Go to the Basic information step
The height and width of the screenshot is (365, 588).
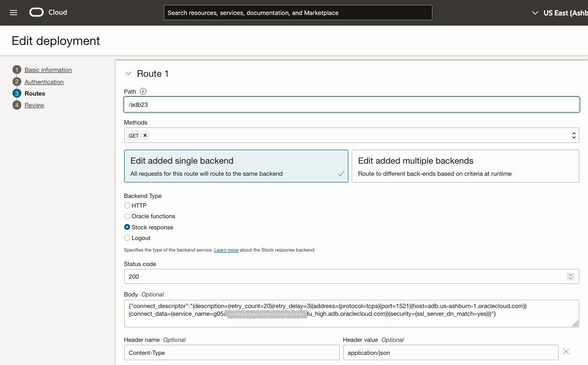(48, 70)
